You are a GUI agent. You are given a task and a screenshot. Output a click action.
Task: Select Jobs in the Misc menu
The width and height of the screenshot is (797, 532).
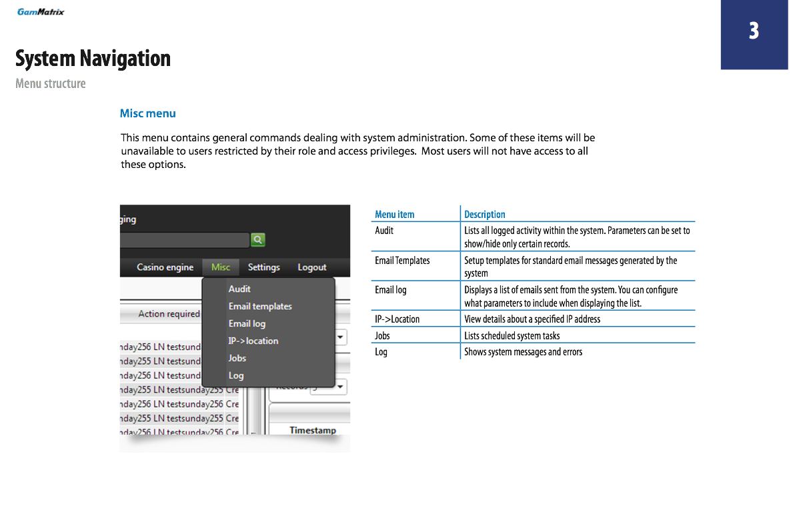237,358
